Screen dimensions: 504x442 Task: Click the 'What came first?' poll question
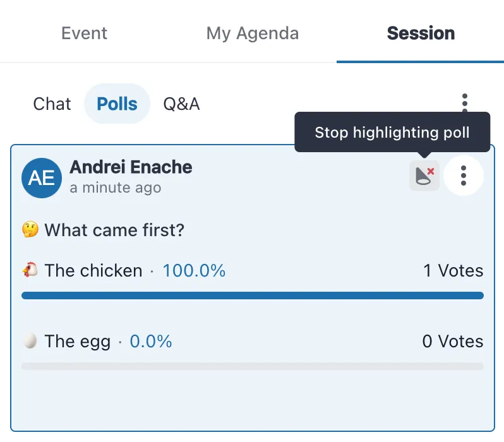coord(114,230)
